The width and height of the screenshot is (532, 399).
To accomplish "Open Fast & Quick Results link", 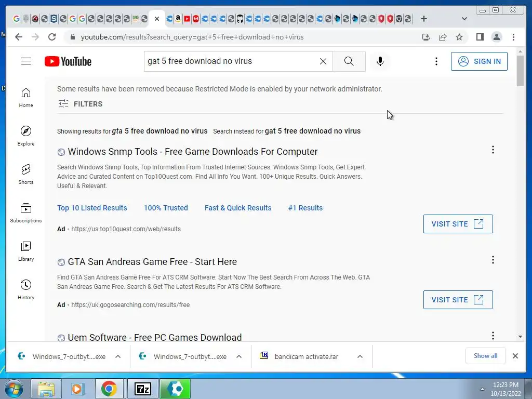I will pos(238,208).
